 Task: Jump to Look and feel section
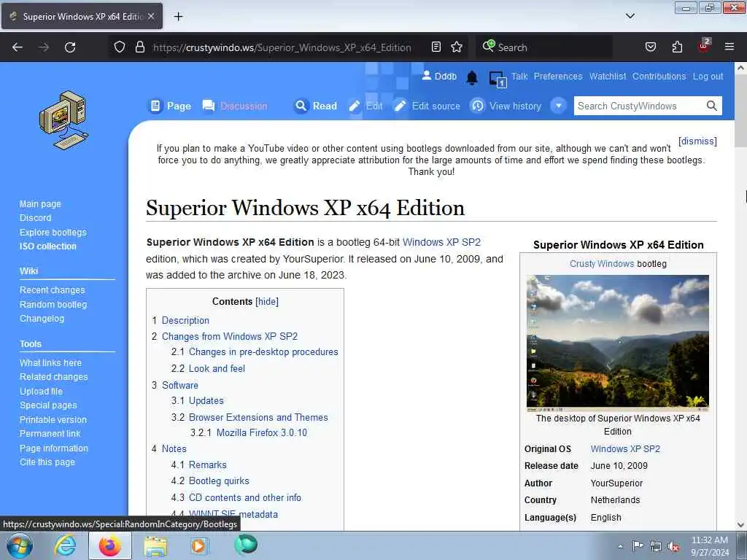click(x=217, y=368)
